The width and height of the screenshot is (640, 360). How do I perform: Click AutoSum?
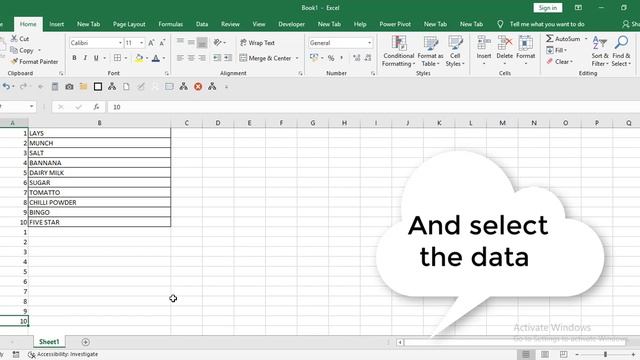[x=563, y=39]
